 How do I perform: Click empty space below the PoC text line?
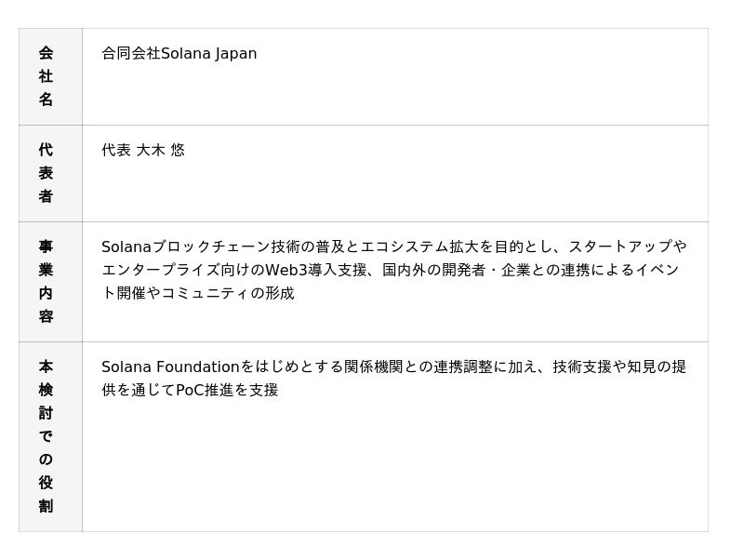tap(391, 465)
